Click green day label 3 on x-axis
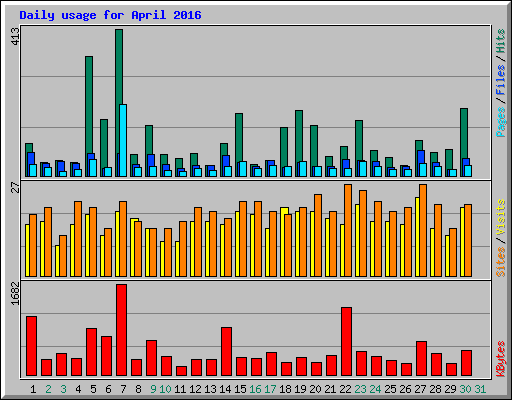This screenshot has width=512, height=400. click(63, 389)
